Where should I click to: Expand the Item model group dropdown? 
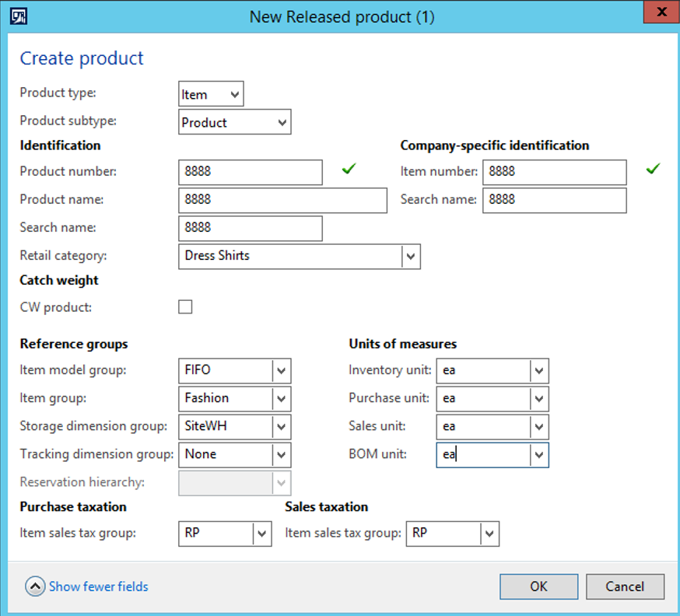(281, 371)
